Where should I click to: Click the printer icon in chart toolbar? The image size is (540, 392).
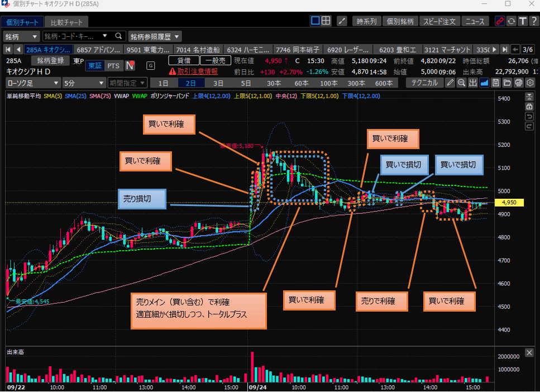point(519,83)
